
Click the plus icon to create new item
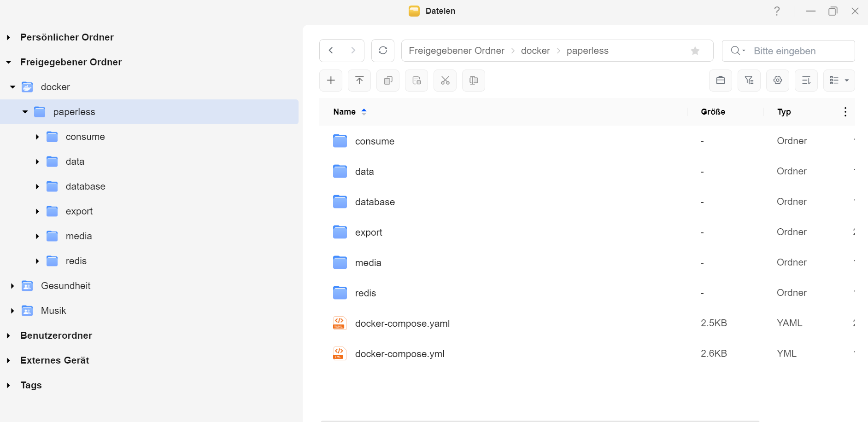click(331, 81)
